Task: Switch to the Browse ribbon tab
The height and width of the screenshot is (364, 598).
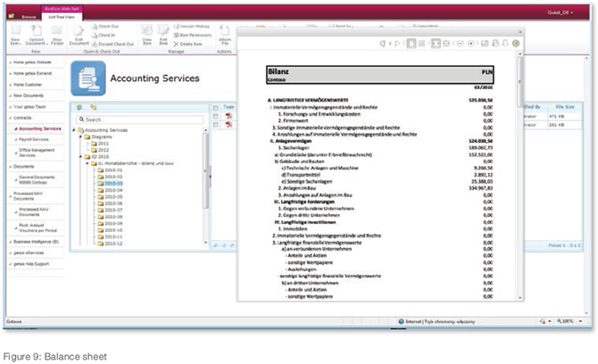Action: (29, 17)
